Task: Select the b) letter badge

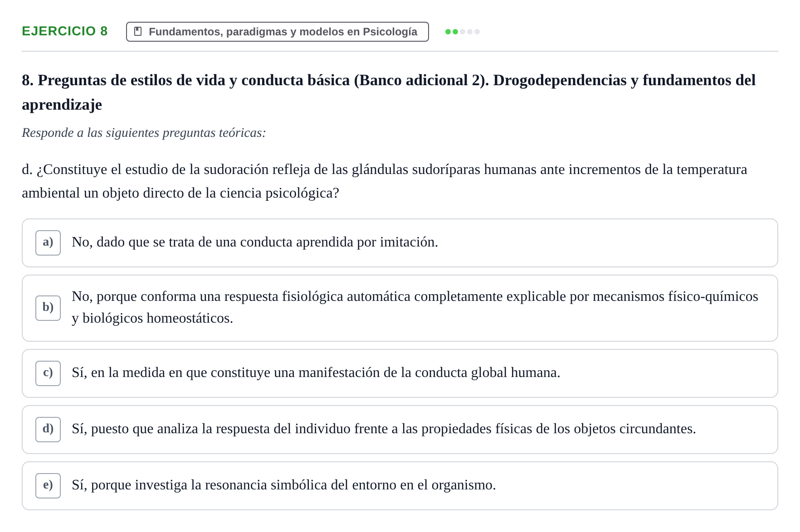Action: pyautogui.click(x=48, y=308)
